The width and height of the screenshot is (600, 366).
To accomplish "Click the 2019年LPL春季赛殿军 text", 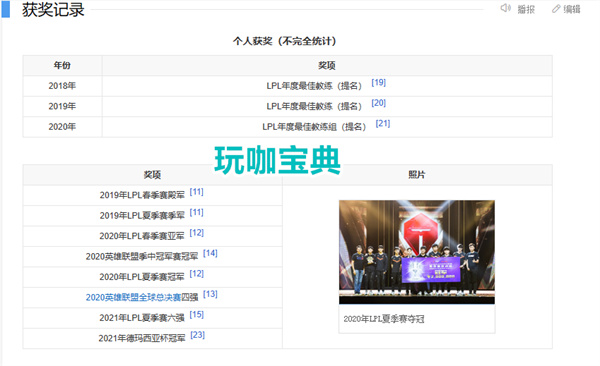I will [142, 195].
